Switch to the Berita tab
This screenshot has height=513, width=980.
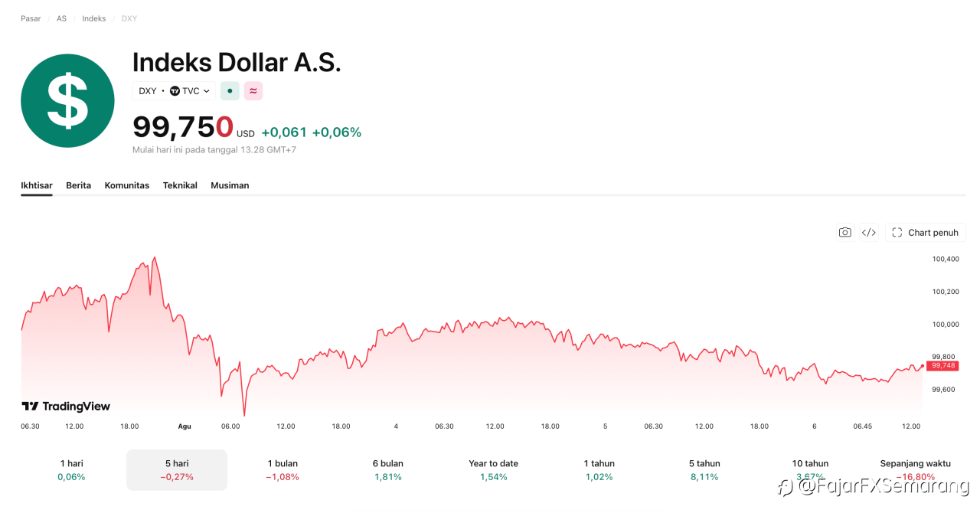(78, 185)
